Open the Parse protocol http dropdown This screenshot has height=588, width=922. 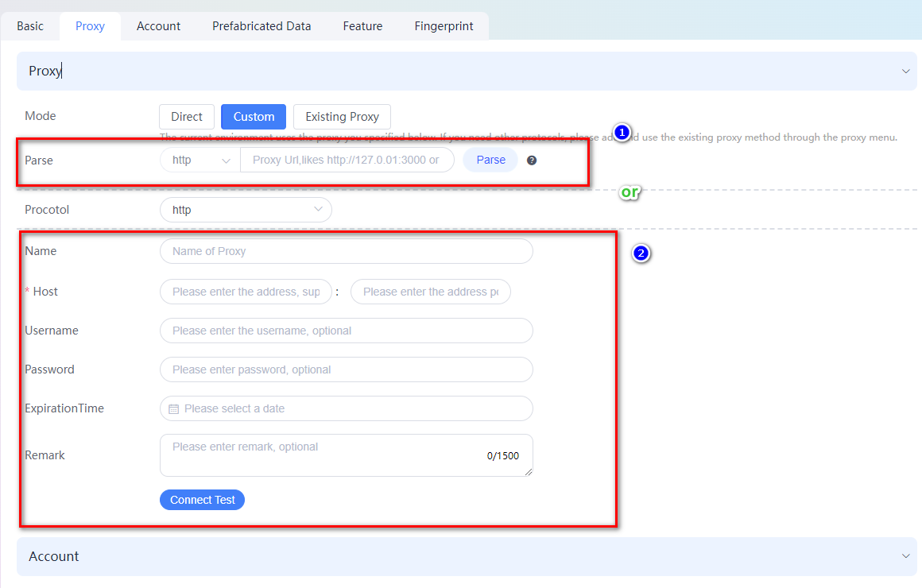click(200, 160)
